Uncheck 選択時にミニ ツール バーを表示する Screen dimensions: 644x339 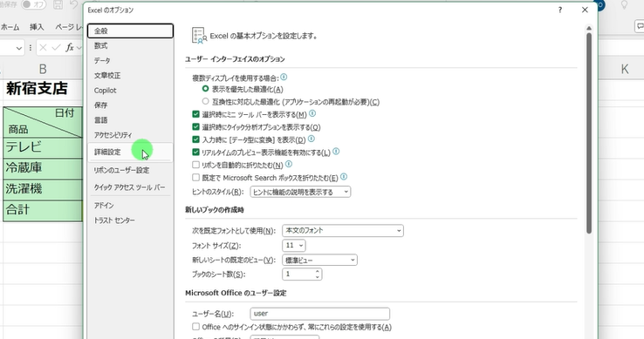pyautogui.click(x=196, y=114)
